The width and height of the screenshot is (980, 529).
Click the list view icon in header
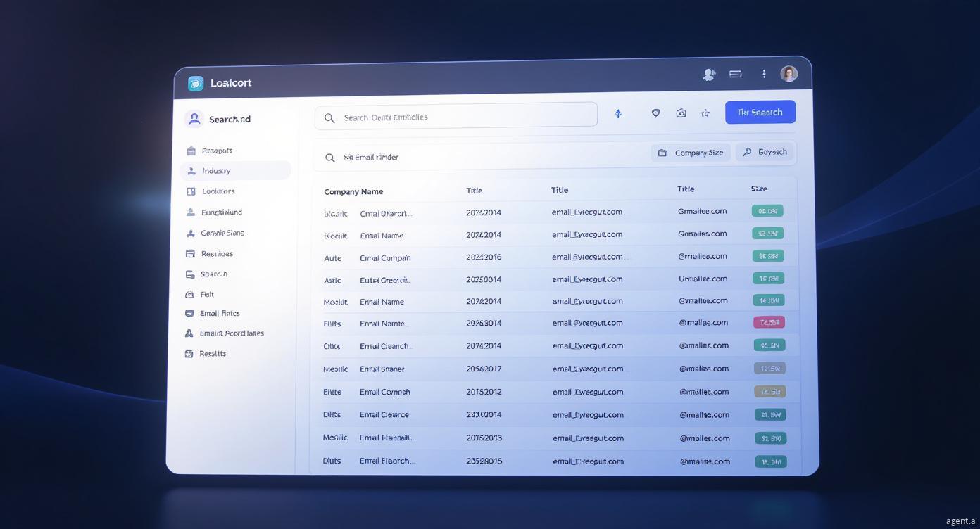click(736, 74)
